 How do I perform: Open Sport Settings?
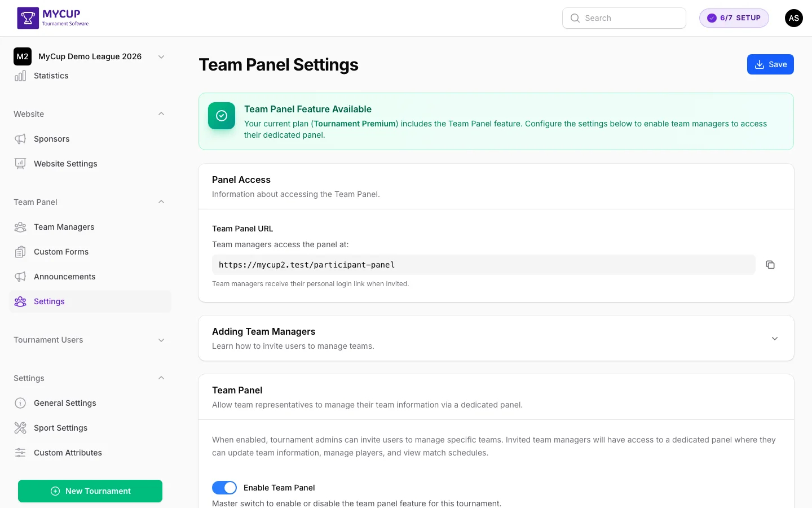(x=90, y=428)
